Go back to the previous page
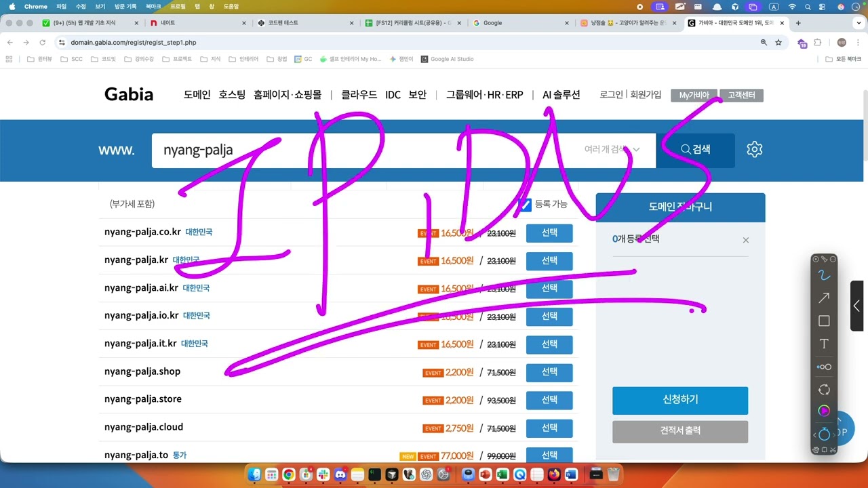This screenshot has height=488, width=868. [x=10, y=42]
